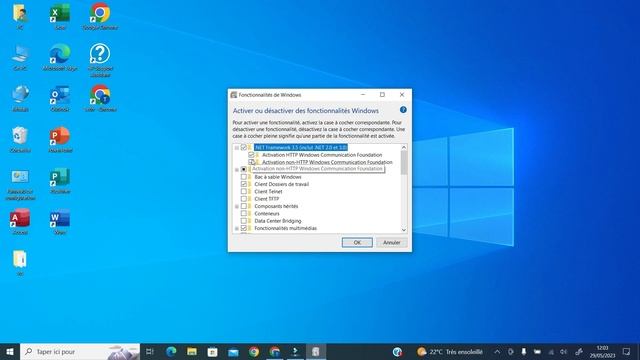Open the Panneau de configuration desktop icon
Screen dimensions: 640x360
click(20, 184)
